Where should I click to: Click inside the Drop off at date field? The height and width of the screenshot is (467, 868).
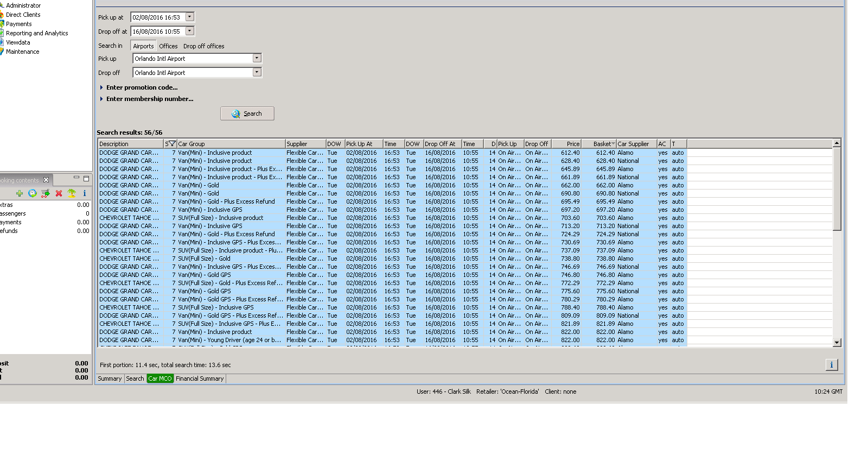pos(158,31)
